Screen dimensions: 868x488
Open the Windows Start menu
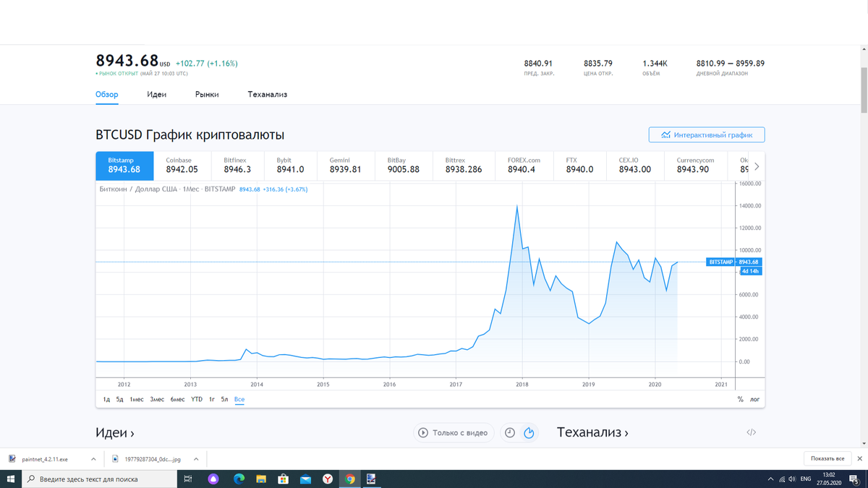coord(11,479)
